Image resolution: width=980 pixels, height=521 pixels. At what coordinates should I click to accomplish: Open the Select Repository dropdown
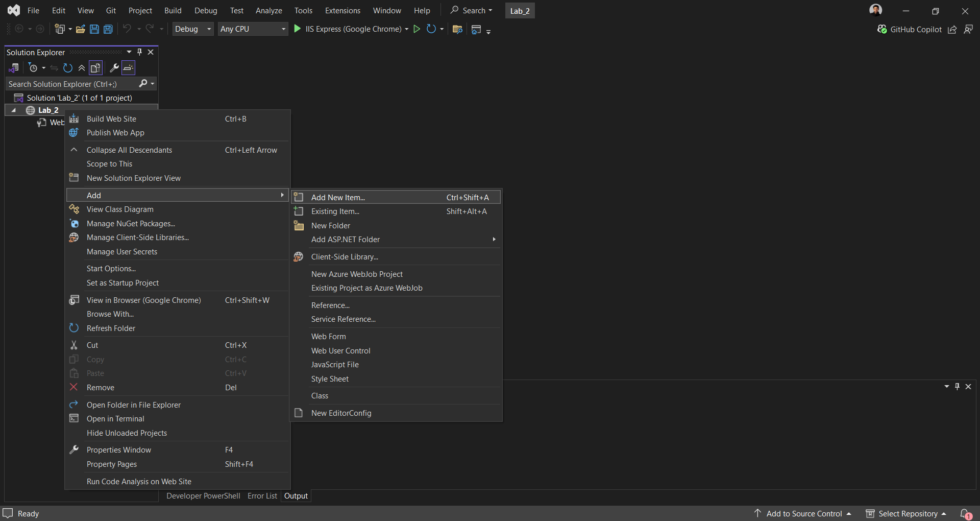click(x=905, y=513)
